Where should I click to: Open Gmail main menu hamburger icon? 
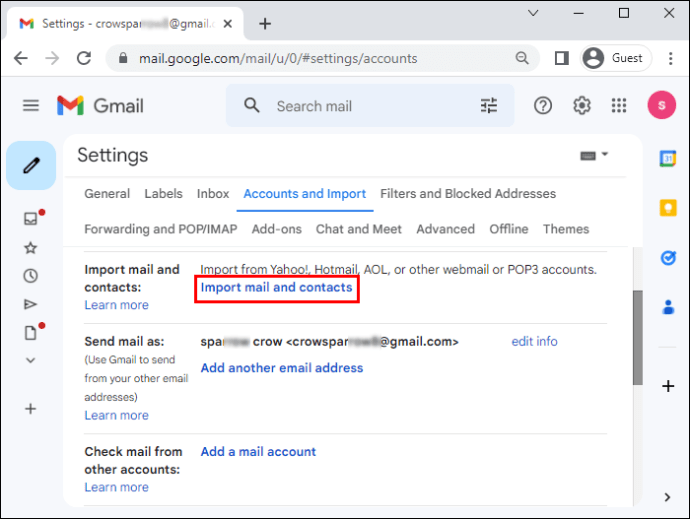(31, 106)
